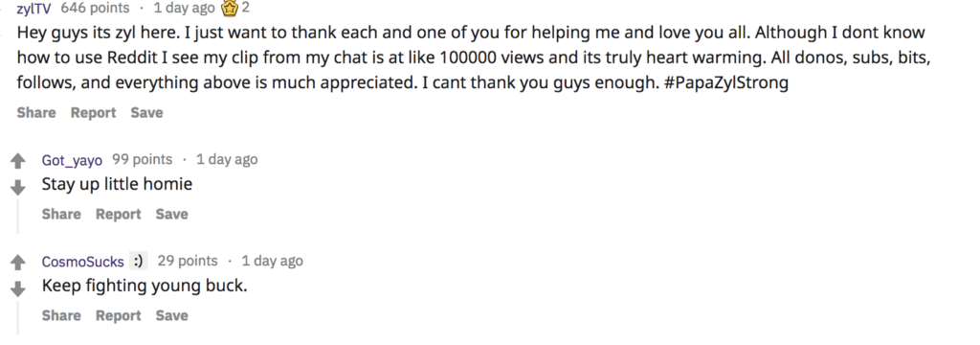This screenshot has width=980, height=345.
Task: Downvote Got_yayo's comment
Action: pyautogui.click(x=17, y=187)
